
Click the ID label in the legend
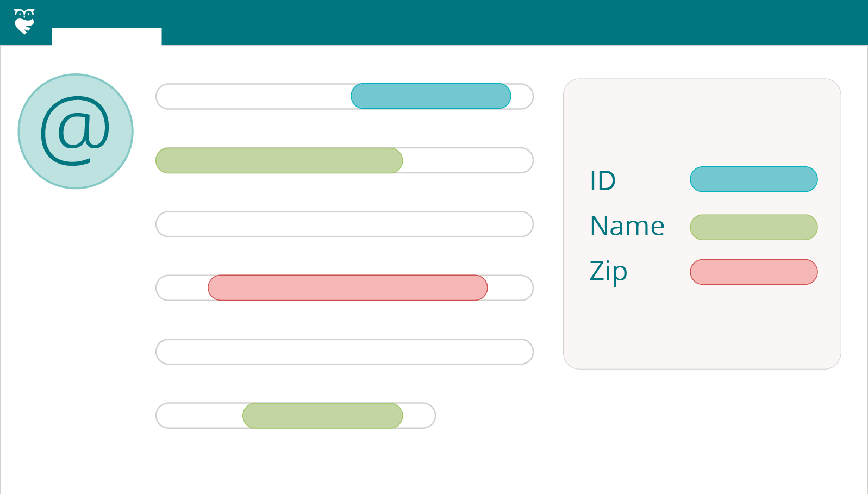click(x=603, y=180)
